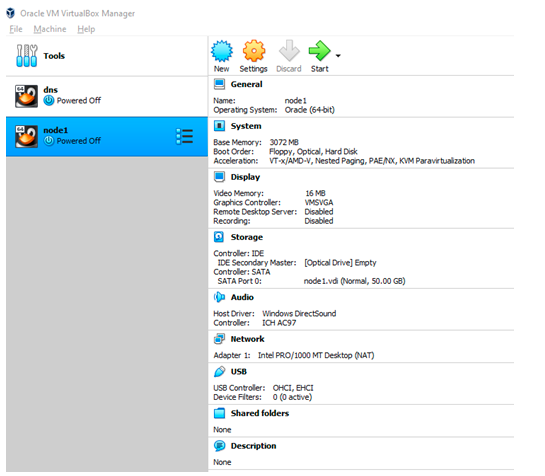
Task: Open the Start button dropdown arrow
Action: (338, 56)
